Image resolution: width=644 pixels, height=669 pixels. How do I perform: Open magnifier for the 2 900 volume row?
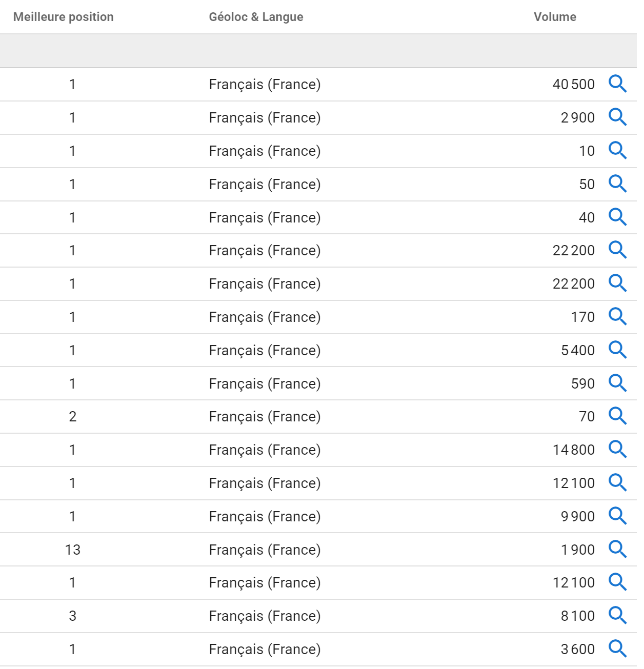617,117
